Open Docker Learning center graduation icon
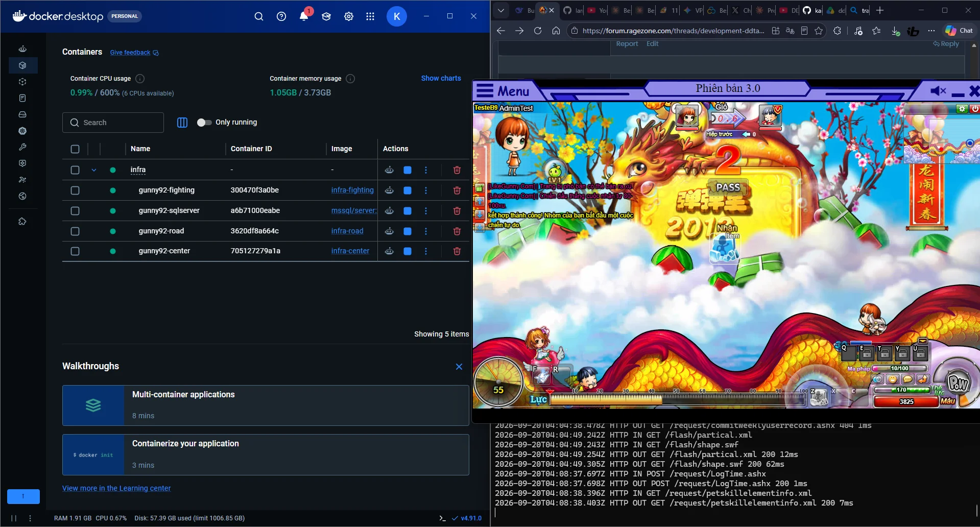The width and height of the screenshot is (980, 527). click(326, 16)
